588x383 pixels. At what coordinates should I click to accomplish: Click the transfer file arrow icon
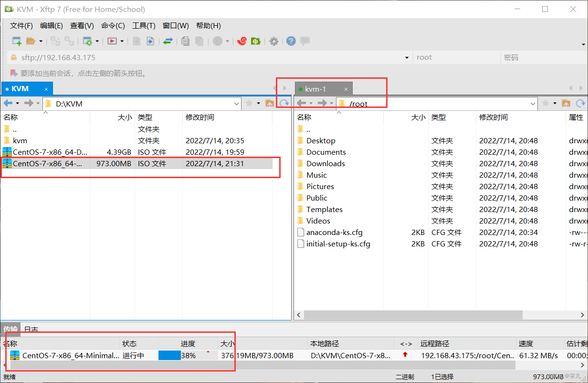pyautogui.click(x=150, y=41)
